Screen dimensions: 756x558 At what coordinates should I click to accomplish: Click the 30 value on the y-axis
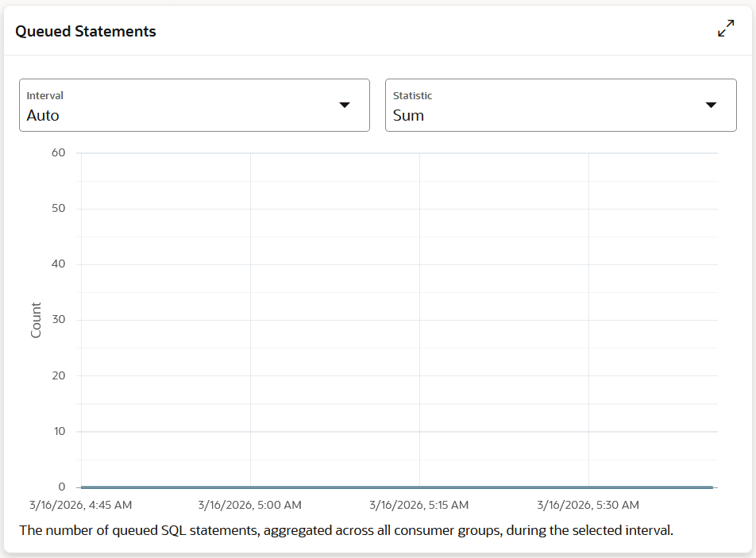[x=58, y=319]
